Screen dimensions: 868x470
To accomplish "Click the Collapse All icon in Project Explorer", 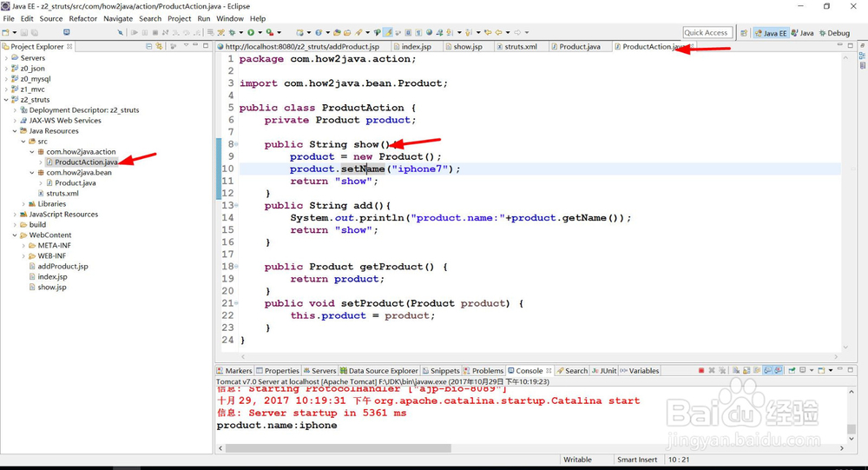I will (x=149, y=46).
